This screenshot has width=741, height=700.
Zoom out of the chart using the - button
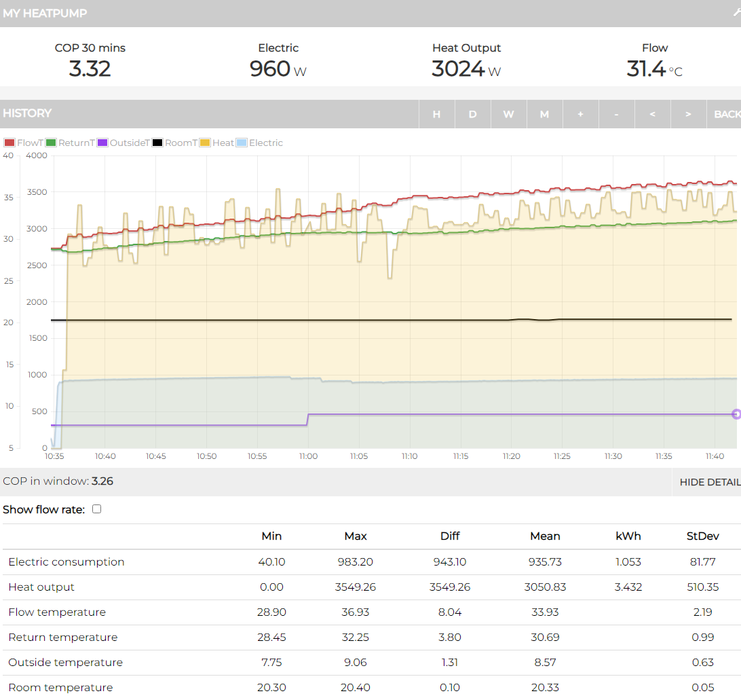pyautogui.click(x=616, y=114)
